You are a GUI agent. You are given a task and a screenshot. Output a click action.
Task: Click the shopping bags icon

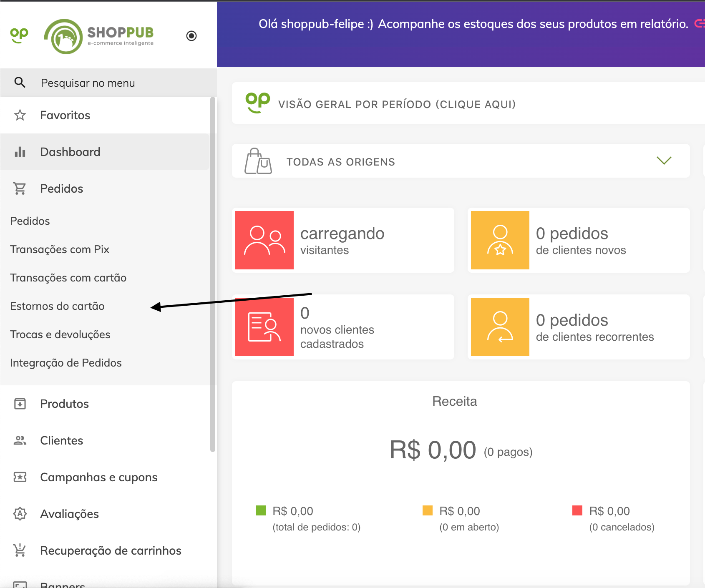[258, 161]
